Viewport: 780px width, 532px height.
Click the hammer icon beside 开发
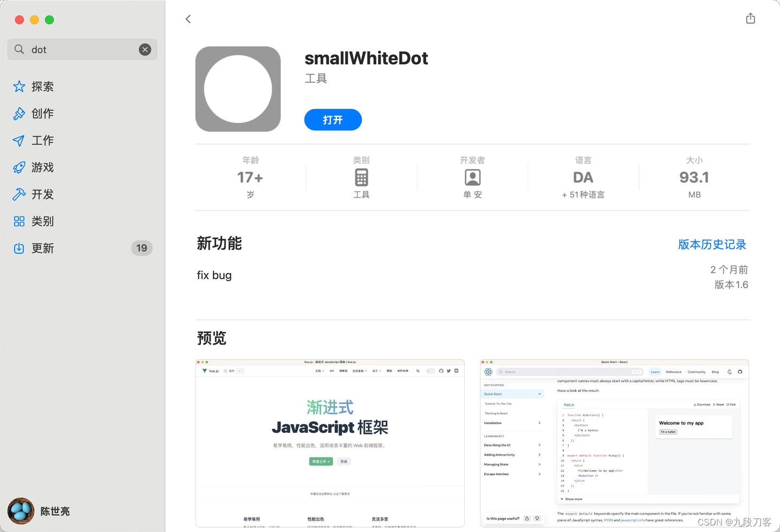coord(19,194)
